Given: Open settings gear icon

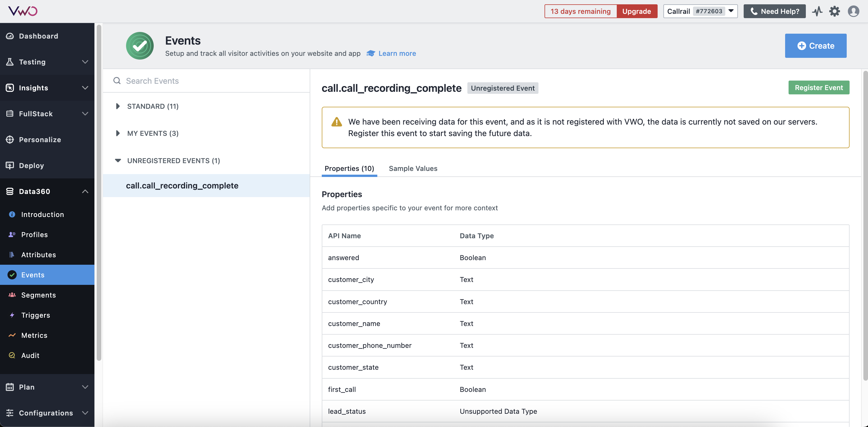Looking at the screenshot, I should (x=834, y=11).
